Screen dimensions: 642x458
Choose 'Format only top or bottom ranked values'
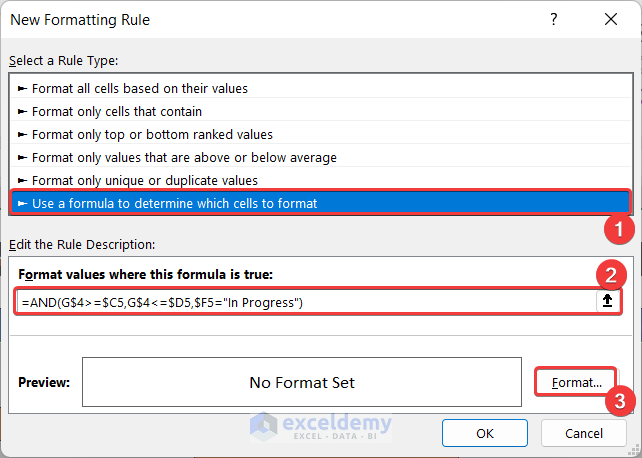(152, 134)
